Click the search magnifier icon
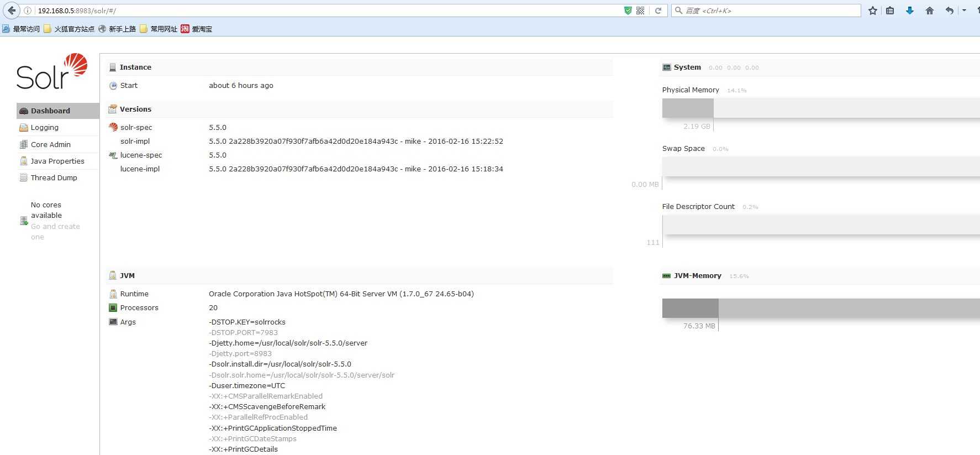Viewport: 980px width, 455px height. (679, 11)
